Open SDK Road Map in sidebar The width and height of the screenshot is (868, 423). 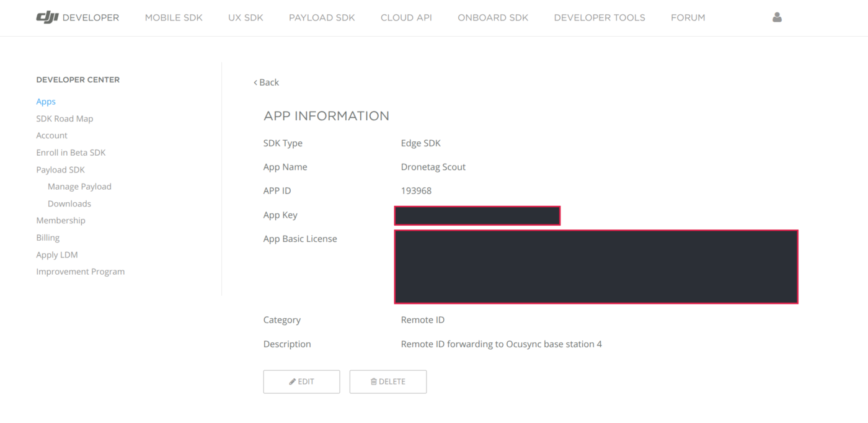click(64, 118)
